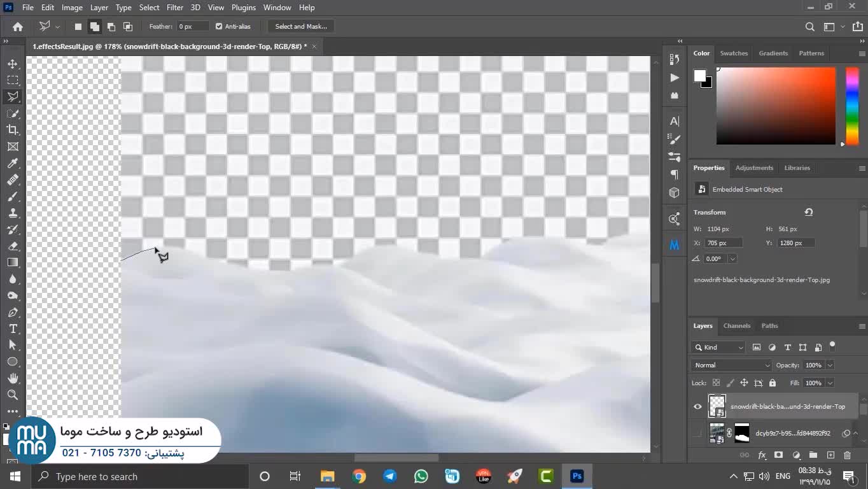The height and width of the screenshot is (489, 868).
Task: Select the Horizontal Type tool
Action: [x=13, y=329]
